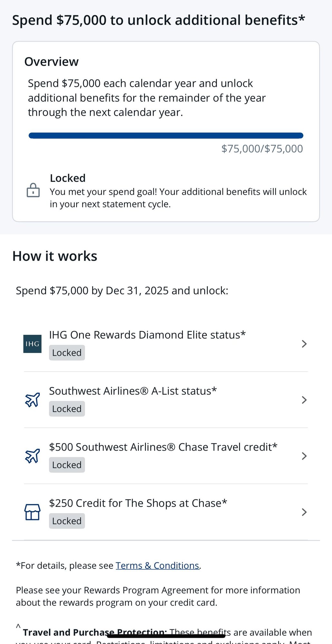Tap the $75,000/$75,000 progress amount
332x644 pixels.
(x=262, y=149)
